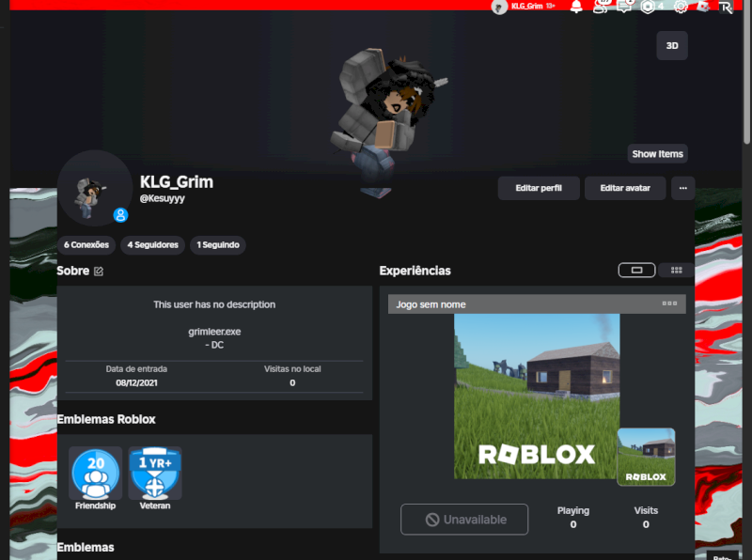Click the Unavailable play button
The width and height of the screenshot is (752, 560).
point(464,520)
